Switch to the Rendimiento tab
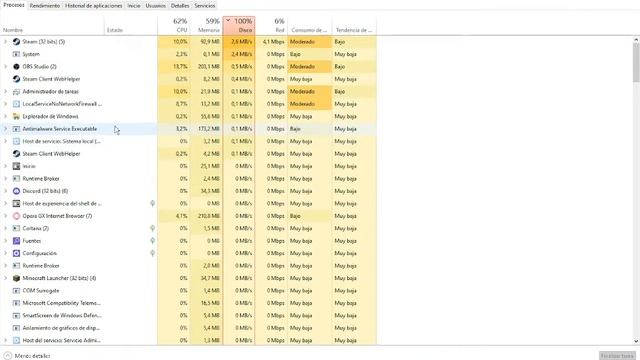 45,6
